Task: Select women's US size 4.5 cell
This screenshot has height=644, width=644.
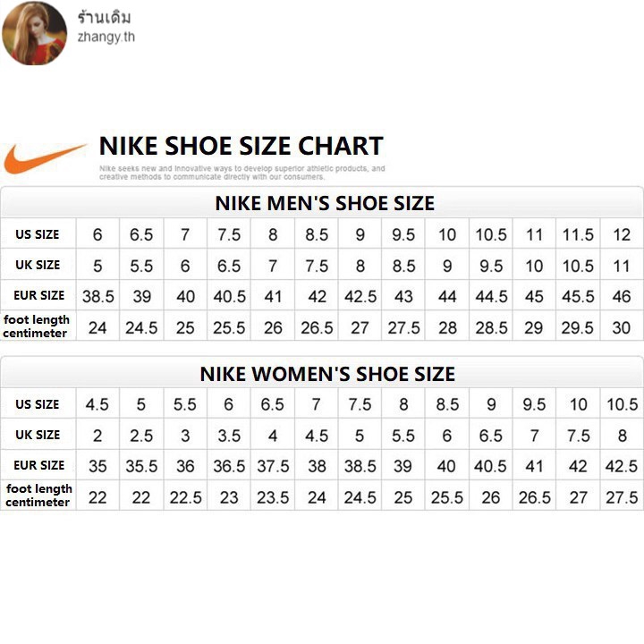Action: click(x=97, y=404)
